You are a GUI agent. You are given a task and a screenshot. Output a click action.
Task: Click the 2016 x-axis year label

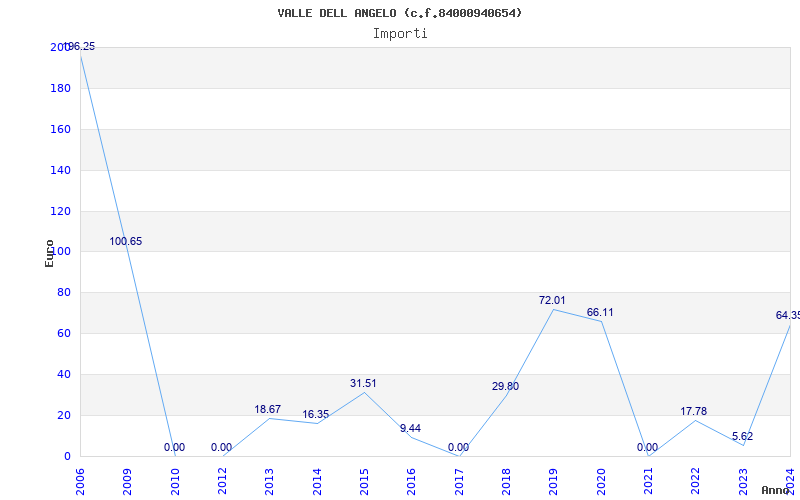point(411,482)
